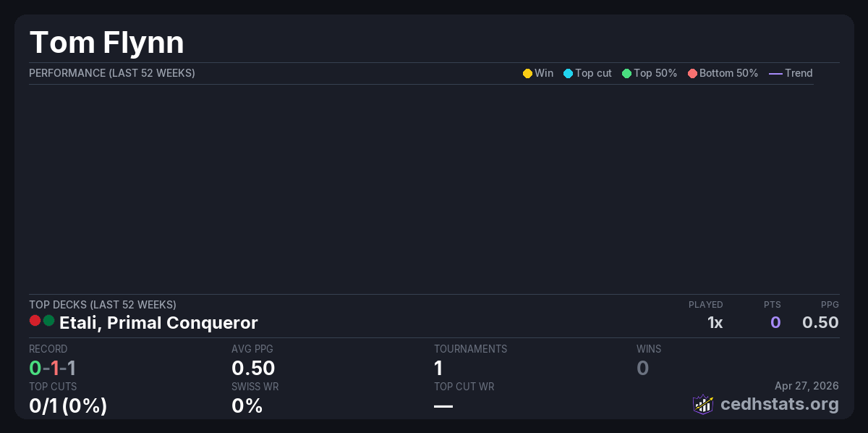Click the cyan Top cut legend dot
The width and height of the screenshot is (868, 433).
click(568, 73)
